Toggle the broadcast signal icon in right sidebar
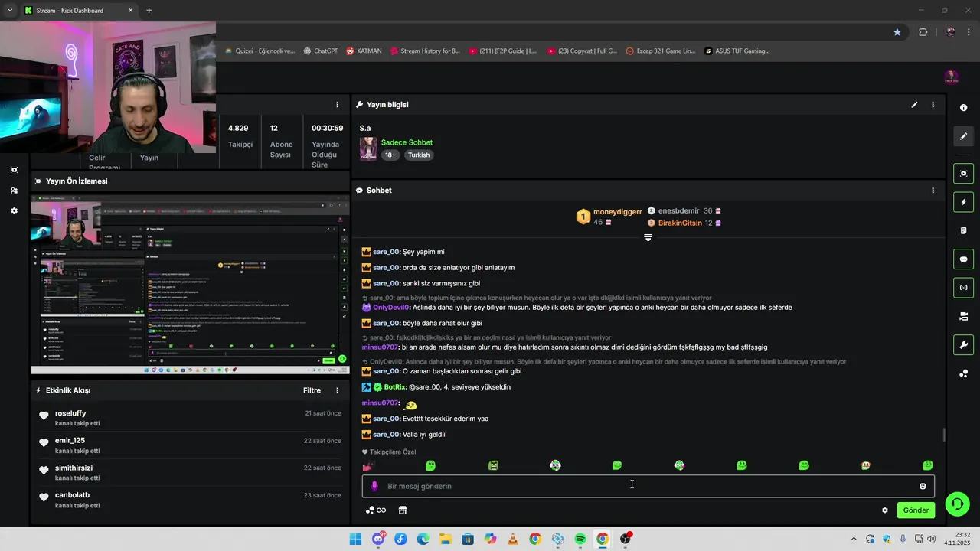 pos(963,288)
